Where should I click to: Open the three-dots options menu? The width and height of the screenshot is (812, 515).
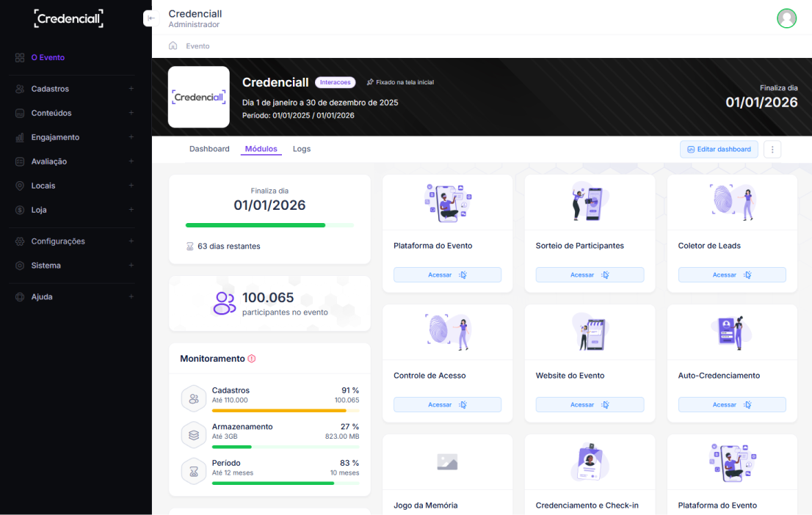772,149
